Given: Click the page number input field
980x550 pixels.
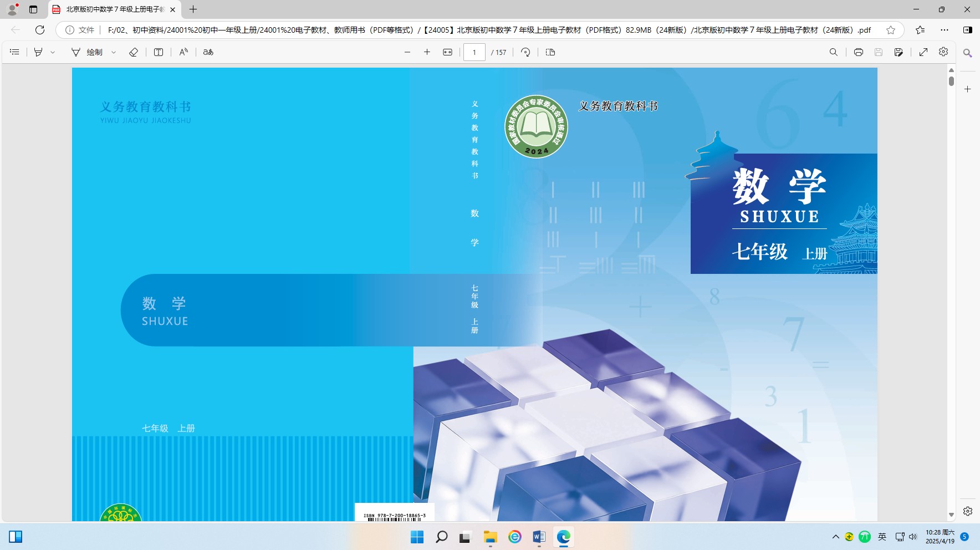Looking at the screenshot, I should pyautogui.click(x=474, y=52).
